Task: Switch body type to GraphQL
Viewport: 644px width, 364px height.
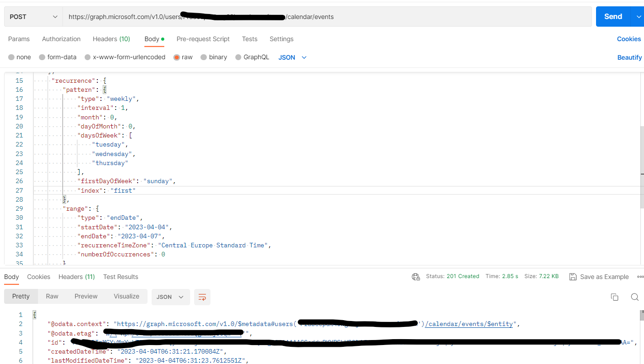Action: (x=252, y=57)
